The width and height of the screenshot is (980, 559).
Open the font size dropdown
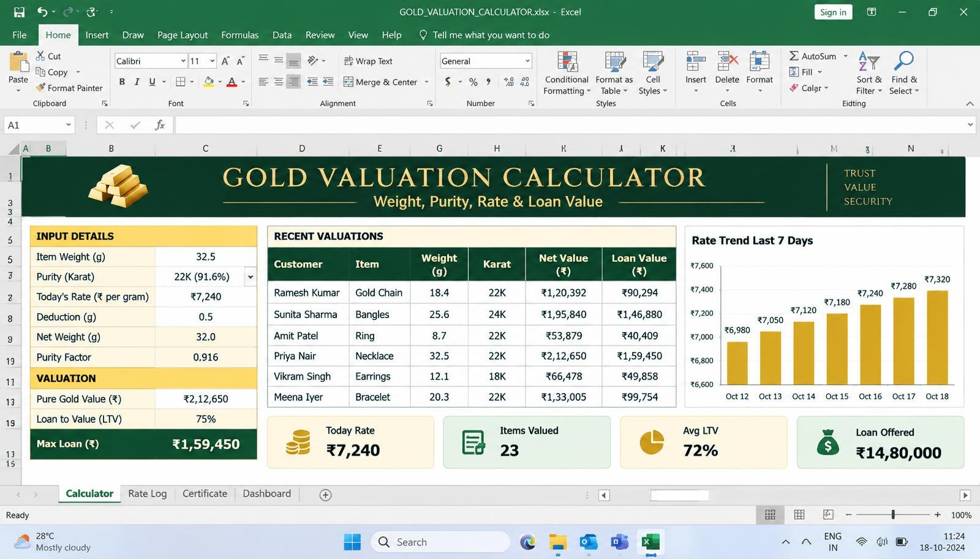[212, 61]
